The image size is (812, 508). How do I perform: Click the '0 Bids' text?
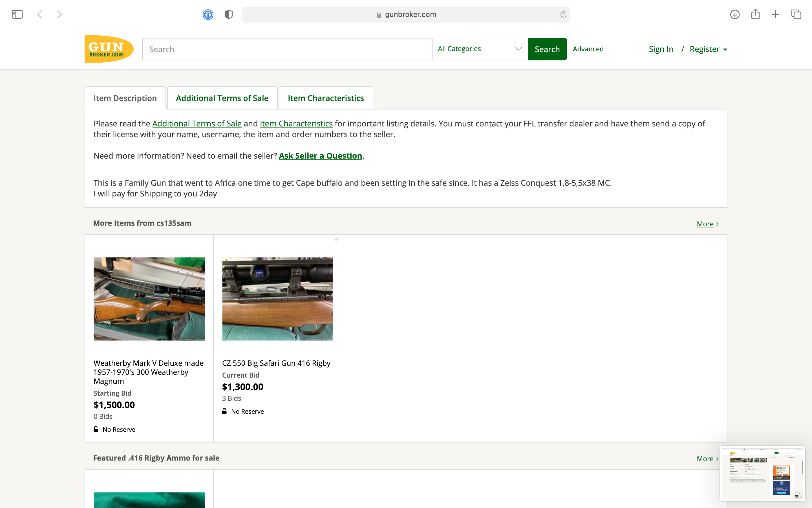[103, 417]
